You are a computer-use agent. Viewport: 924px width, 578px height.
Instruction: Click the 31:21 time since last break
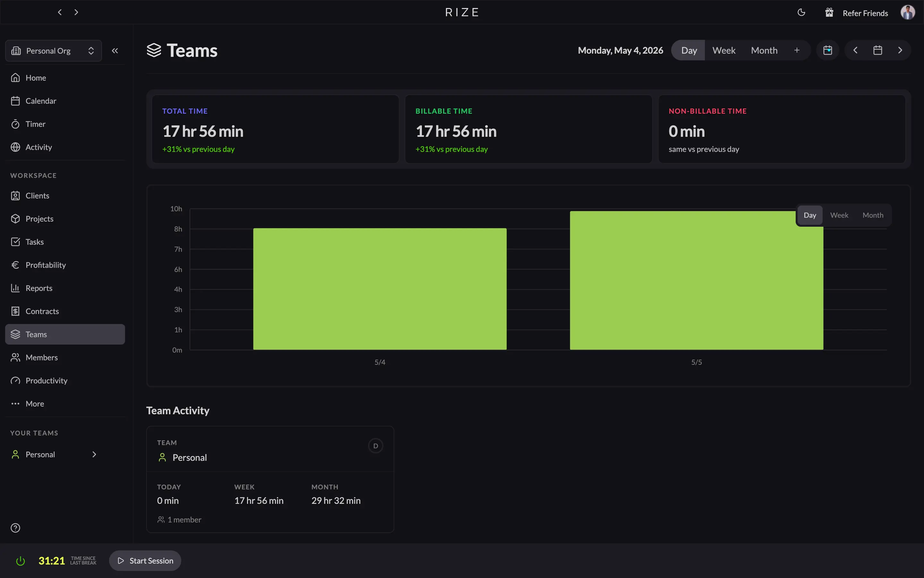point(52,561)
